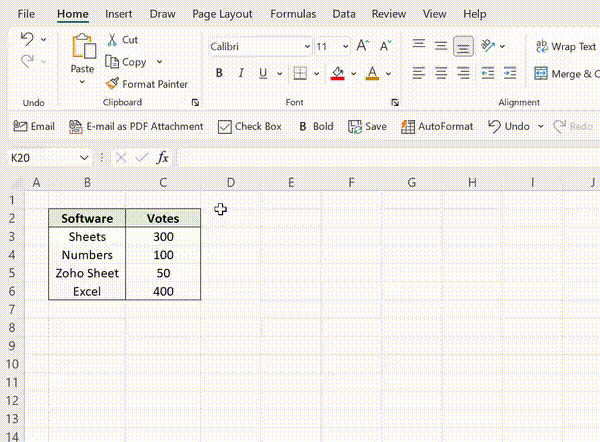Decrease indent icon

[x=488, y=73]
